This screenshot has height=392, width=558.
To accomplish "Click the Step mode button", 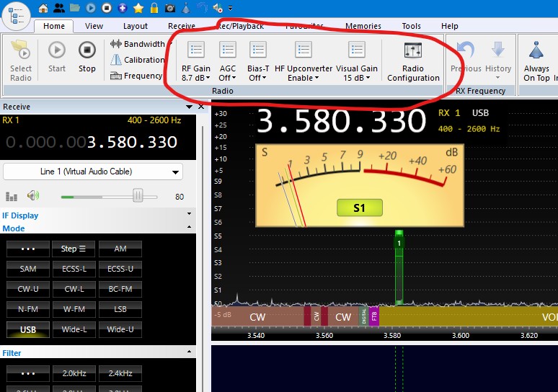I will (74, 249).
